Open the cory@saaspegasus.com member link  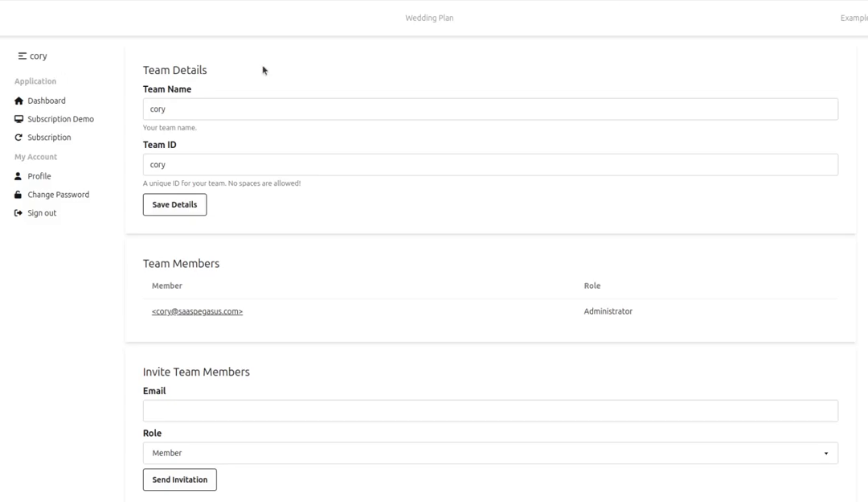[x=197, y=311]
